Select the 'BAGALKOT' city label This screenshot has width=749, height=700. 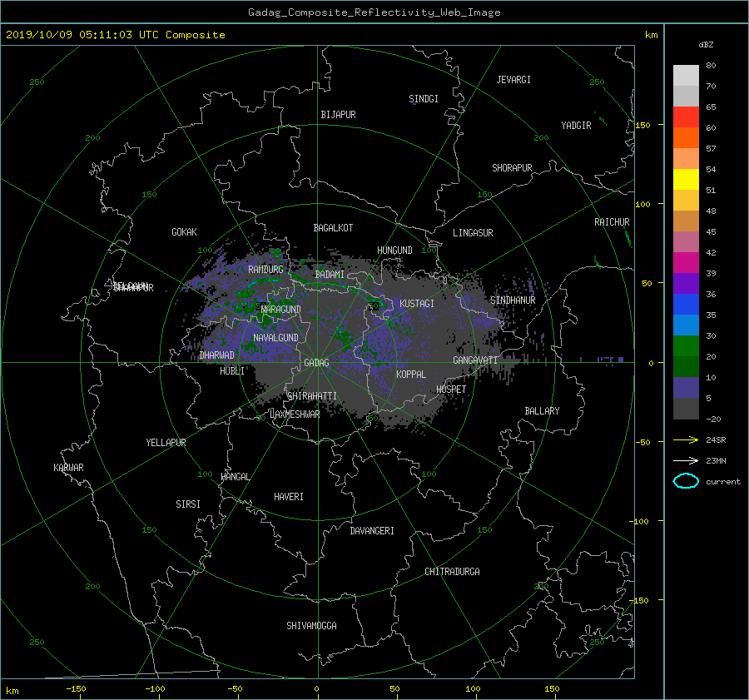coord(333,228)
